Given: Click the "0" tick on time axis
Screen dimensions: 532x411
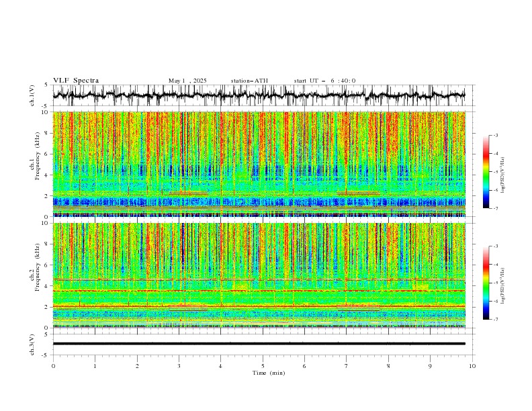Looking at the screenshot, I should 53,366.
